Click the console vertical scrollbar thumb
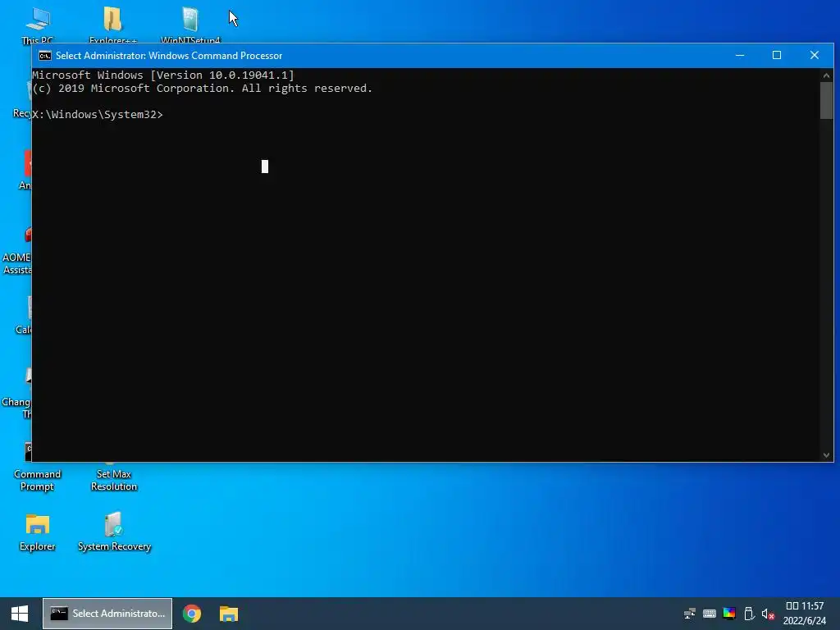The width and height of the screenshot is (840, 630). (x=827, y=101)
